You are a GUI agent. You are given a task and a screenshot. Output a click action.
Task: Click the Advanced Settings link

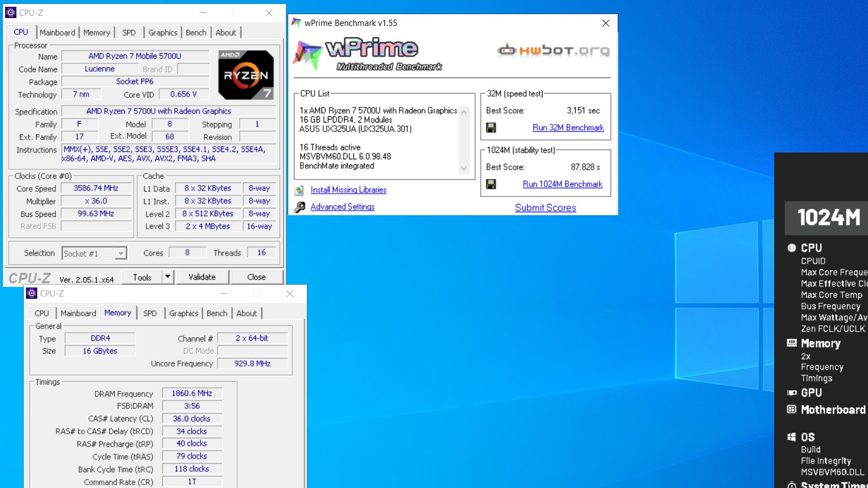(x=342, y=207)
